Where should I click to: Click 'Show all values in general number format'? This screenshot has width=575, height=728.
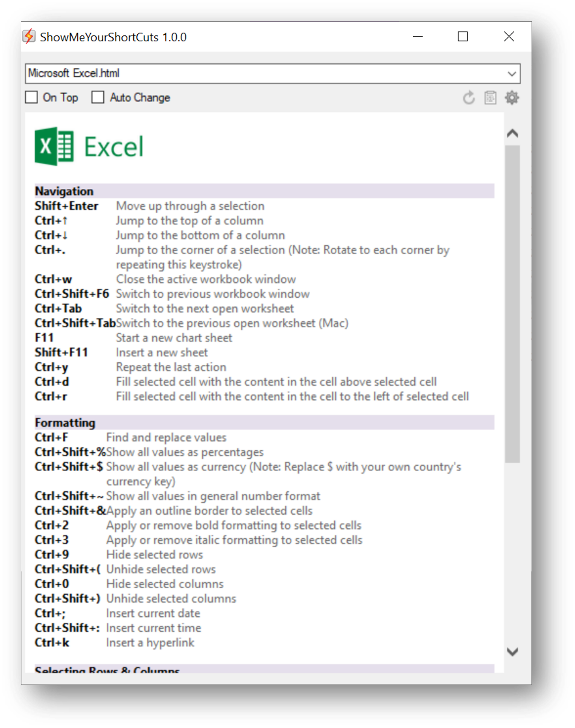[x=213, y=496]
